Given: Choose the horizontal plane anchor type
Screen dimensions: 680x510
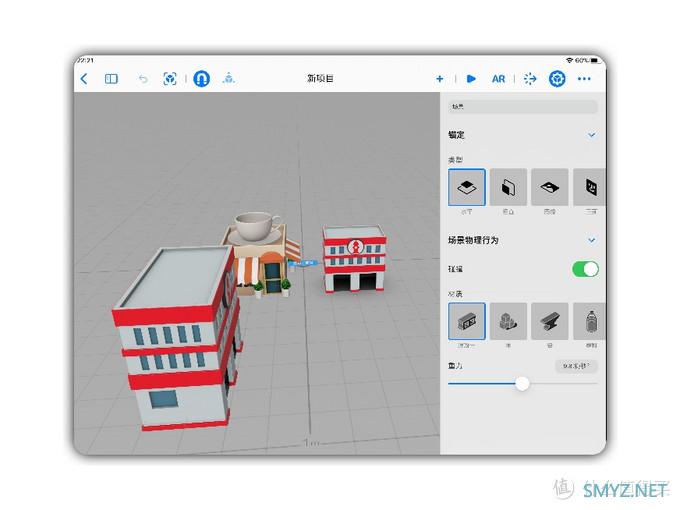Looking at the screenshot, I should pyautogui.click(x=467, y=187).
